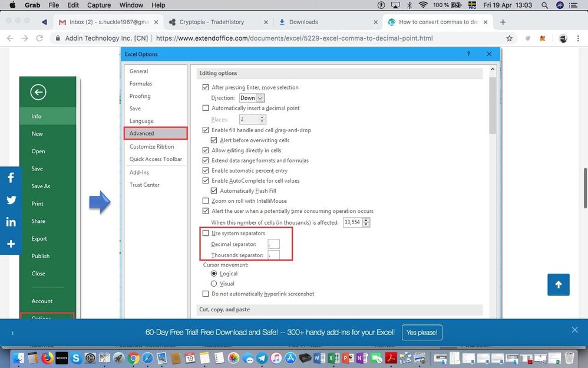The width and height of the screenshot is (588, 368).
Task: Share the page on Twitter
Action: (x=11, y=200)
